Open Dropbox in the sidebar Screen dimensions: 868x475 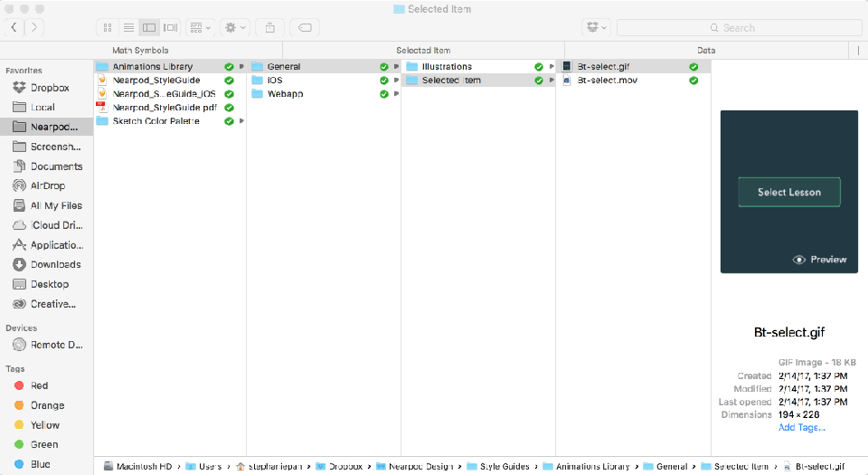[x=46, y=88]
